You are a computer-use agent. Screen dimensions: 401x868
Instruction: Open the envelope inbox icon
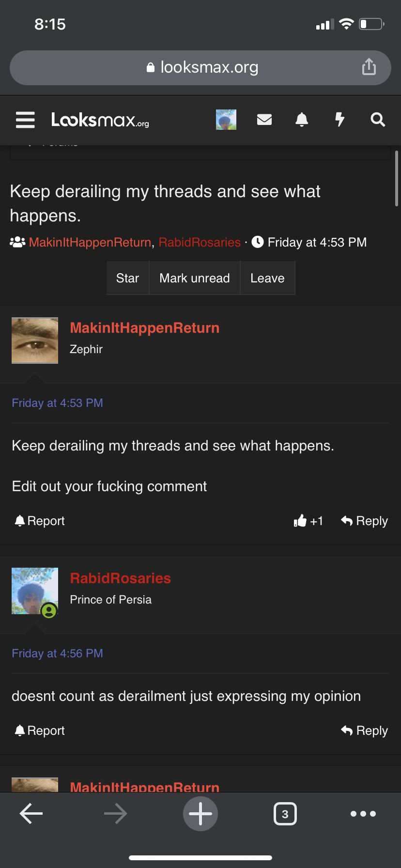tap(264, 120)
